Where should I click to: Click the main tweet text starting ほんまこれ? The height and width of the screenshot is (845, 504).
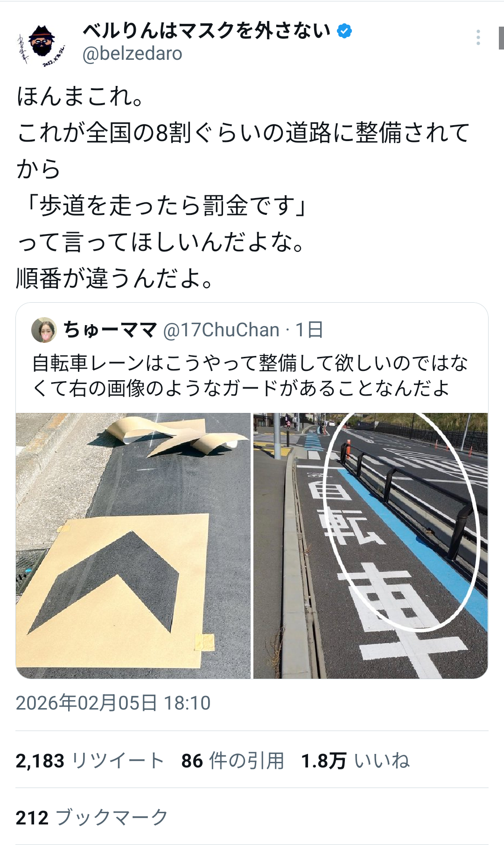[243, 187]
